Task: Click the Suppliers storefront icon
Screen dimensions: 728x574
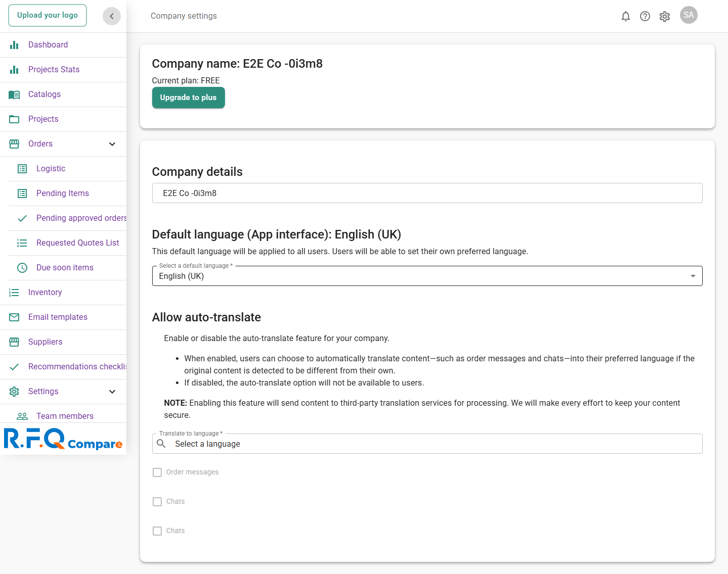Action: [14, 342]
